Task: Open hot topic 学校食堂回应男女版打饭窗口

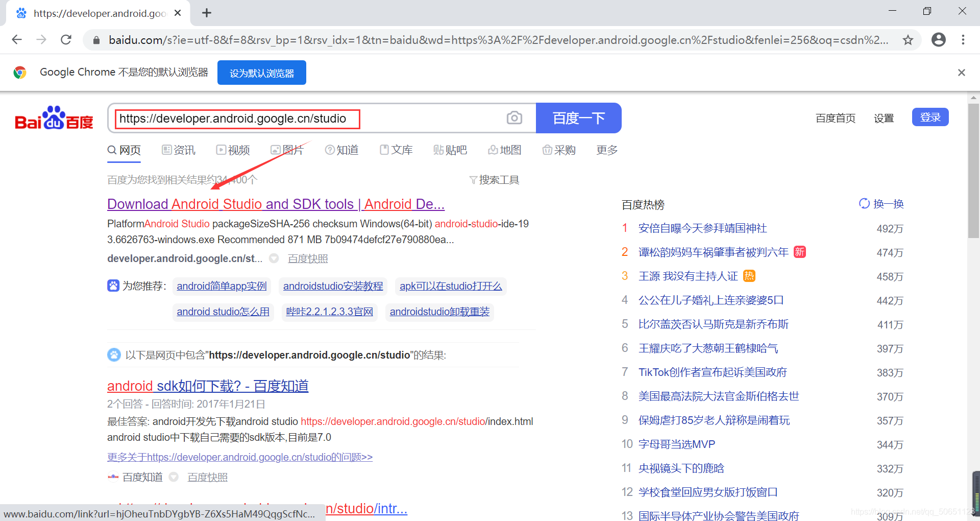Action: point(708,492)
